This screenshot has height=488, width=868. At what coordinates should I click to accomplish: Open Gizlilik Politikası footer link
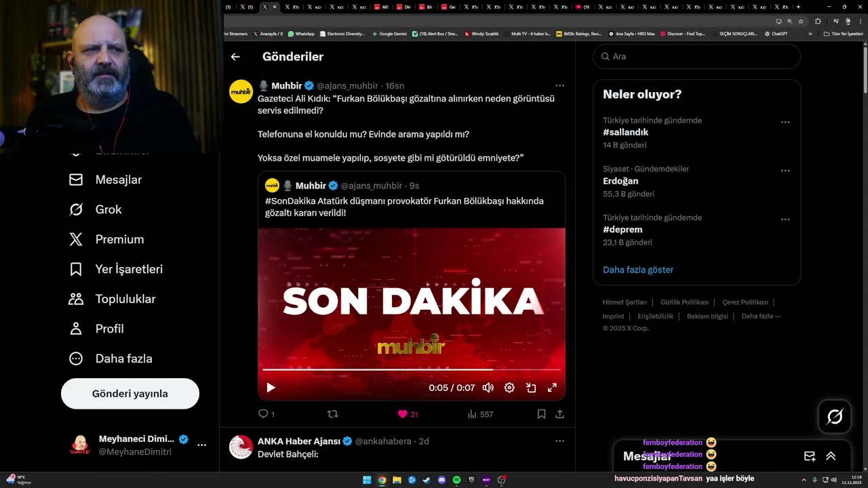point(684,302)
